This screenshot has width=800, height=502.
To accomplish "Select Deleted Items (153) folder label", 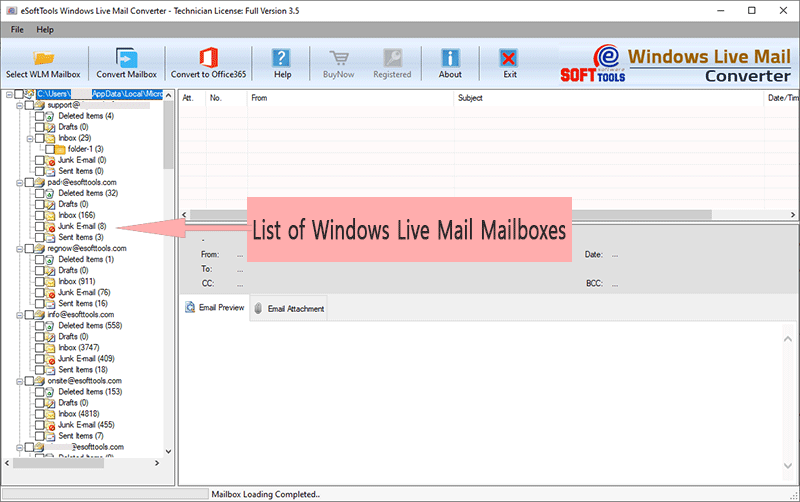I will 90,392.
